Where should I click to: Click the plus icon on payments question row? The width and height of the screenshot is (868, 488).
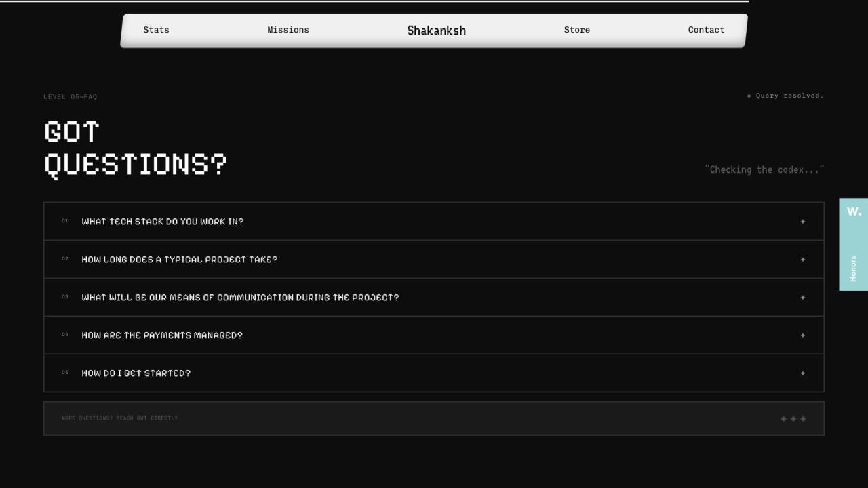pos(802,335)
